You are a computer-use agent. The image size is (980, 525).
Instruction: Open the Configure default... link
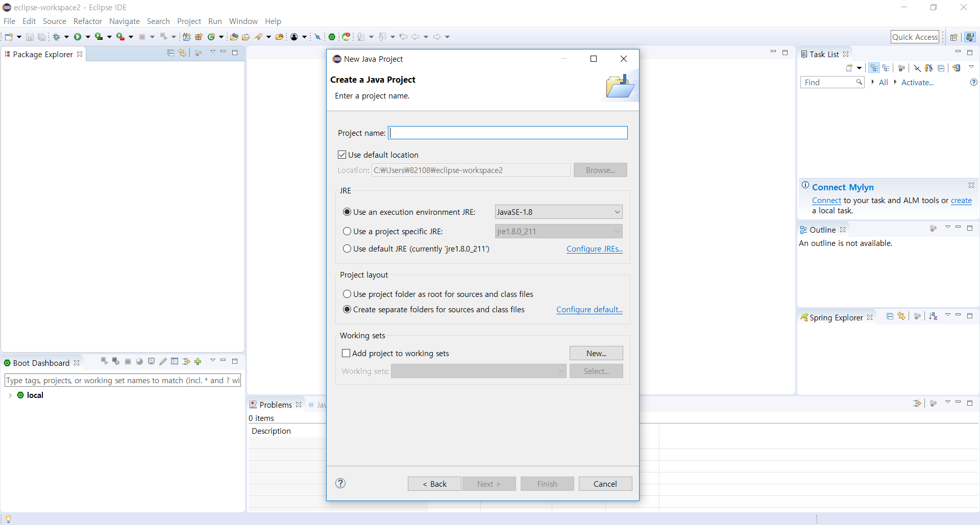[590, 309]
